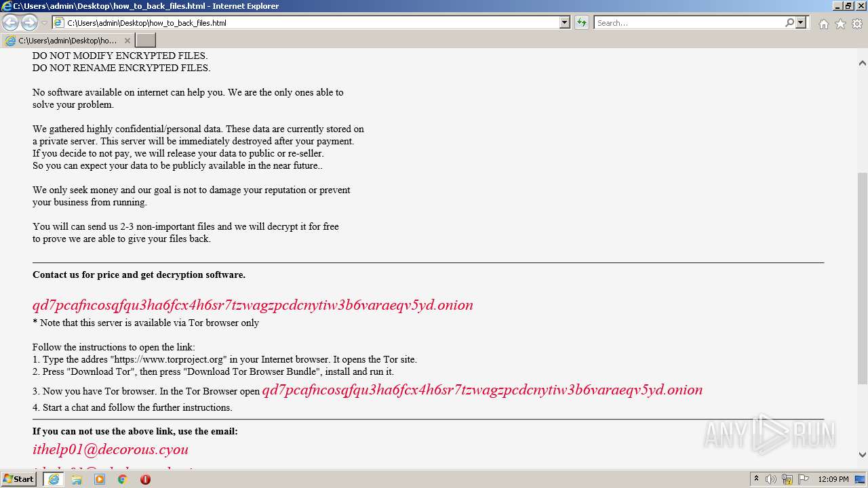Close the Internet Explorer window
The height and width of the screenshot is (488, 868).
click(860, 6)
